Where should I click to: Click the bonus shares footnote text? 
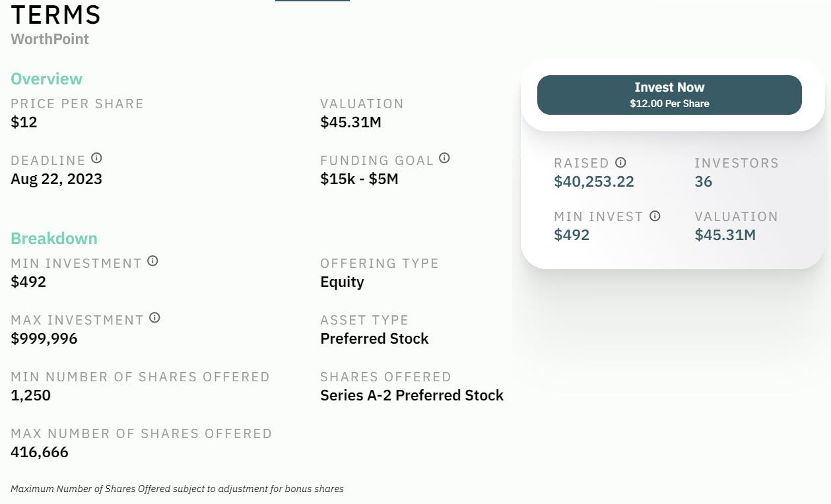[x=177, y=489]
